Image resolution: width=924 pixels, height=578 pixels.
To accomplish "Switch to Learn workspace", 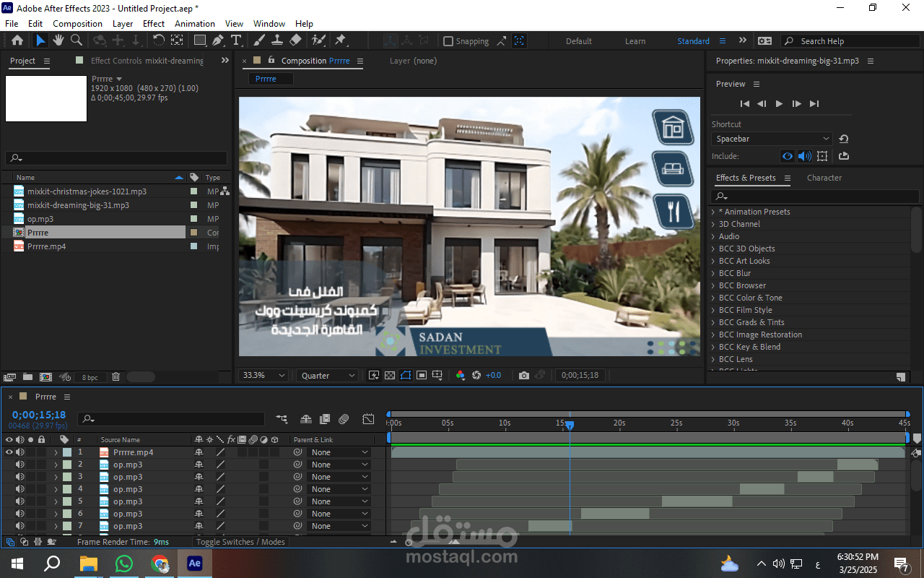I will (635, 41).
